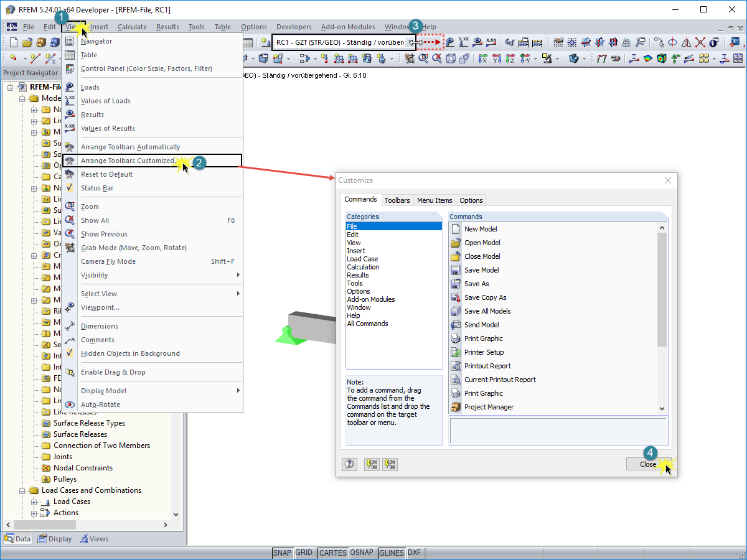Open help via the question-mark icon in Customize
This screenshot has width=747, height=560.
click(x=349, y=464)
